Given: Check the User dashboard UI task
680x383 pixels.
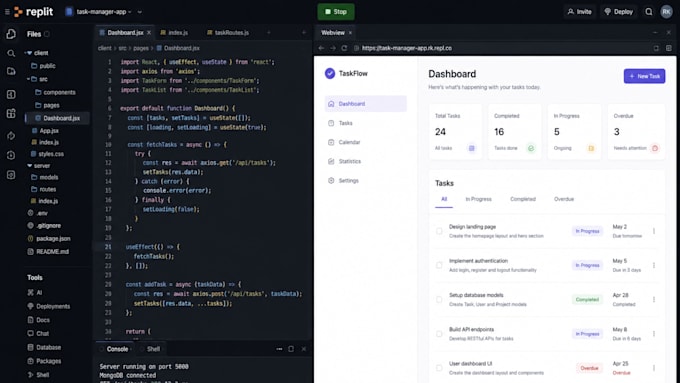Looking at the screenshot, I should [x=439, y=368].
